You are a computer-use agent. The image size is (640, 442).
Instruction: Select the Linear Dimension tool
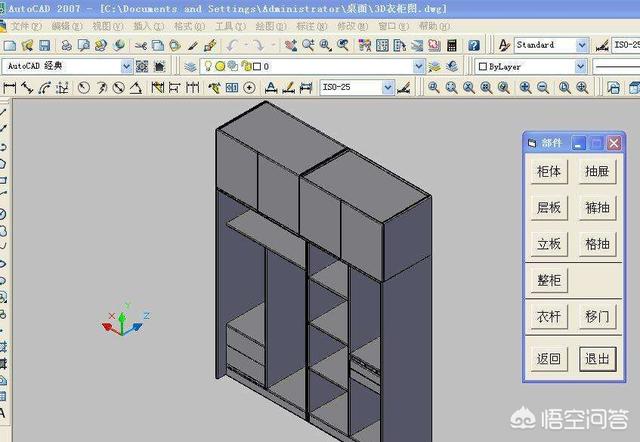pyautogui.click(x=10, y=87)
